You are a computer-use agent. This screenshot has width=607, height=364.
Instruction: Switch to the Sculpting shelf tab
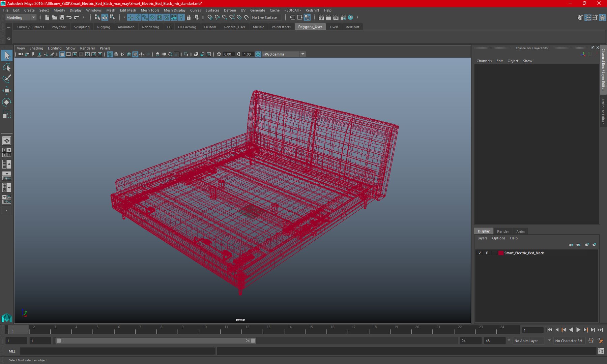(x=82, y=27)
